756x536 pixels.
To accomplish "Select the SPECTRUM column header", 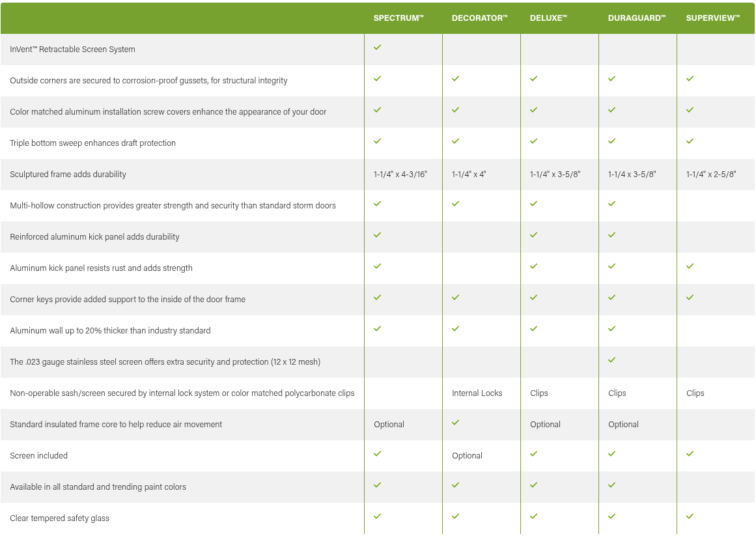I will [399, 18].
